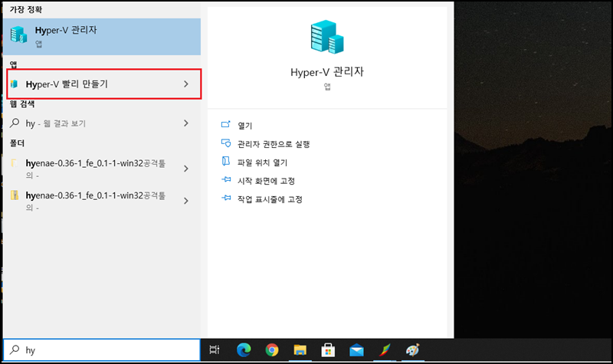The height and width of the screenshot is (364, 613).
Task: Choose 관리자 권한으로 실행 action
Action: [274, 144]
